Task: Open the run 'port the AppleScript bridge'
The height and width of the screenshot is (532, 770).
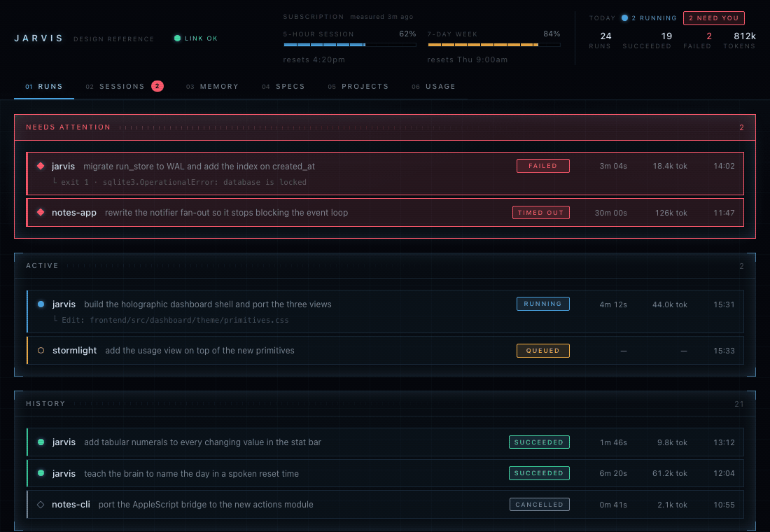Action: [385, 505]
